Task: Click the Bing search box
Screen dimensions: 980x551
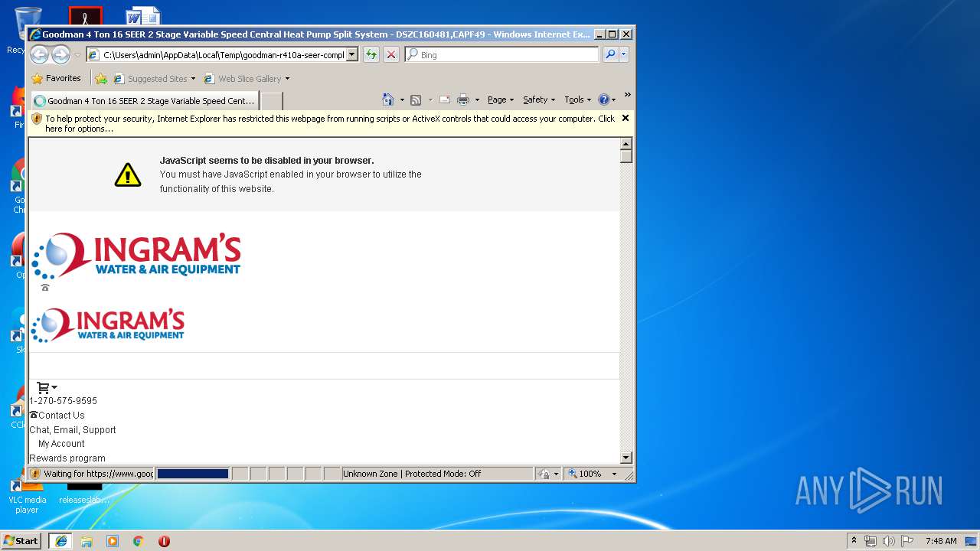Action: click(502, 54)
